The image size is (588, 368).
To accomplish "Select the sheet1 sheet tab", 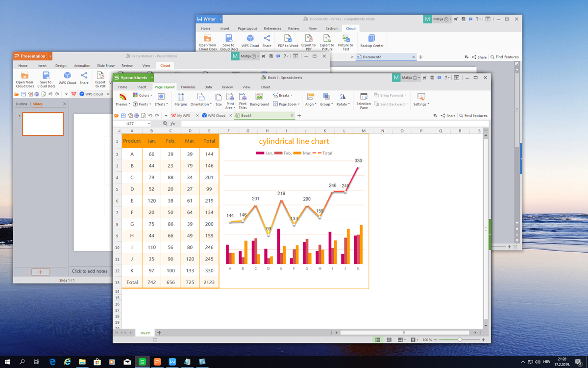I will 146,333.
